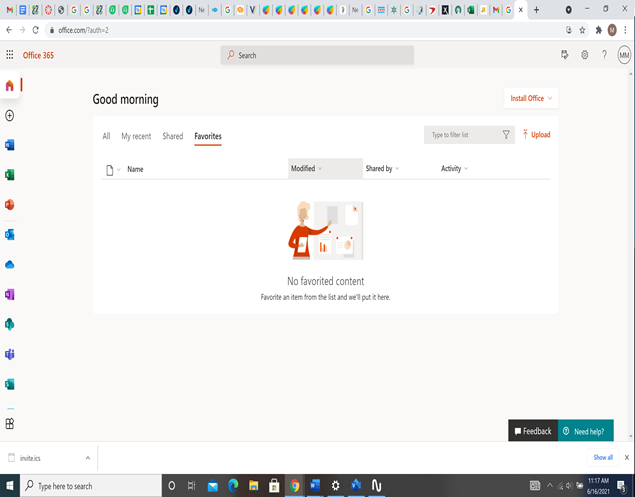Open Microsoft Store from taskbar
This screenshot has height=497, width=635.
pyautogui.click(x=274, y=485)
